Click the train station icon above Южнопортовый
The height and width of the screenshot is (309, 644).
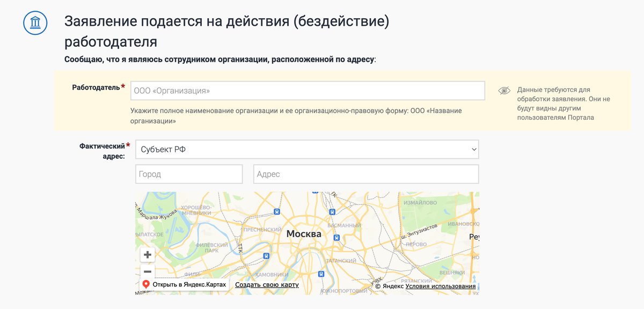[x=321, y=274]
